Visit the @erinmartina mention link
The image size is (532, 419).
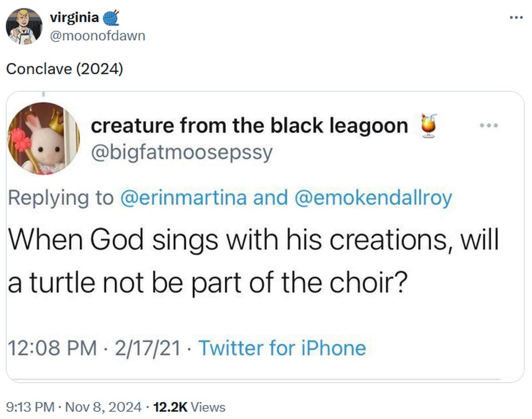(x=184, y=198)
